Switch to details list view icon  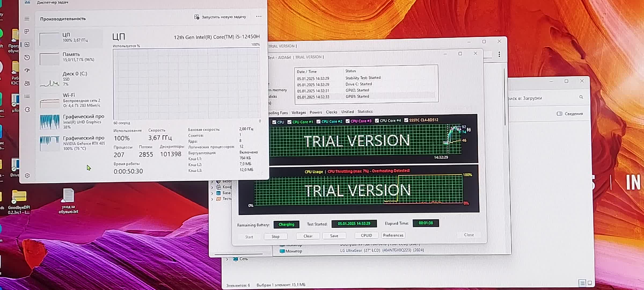(x=582, y=282)
